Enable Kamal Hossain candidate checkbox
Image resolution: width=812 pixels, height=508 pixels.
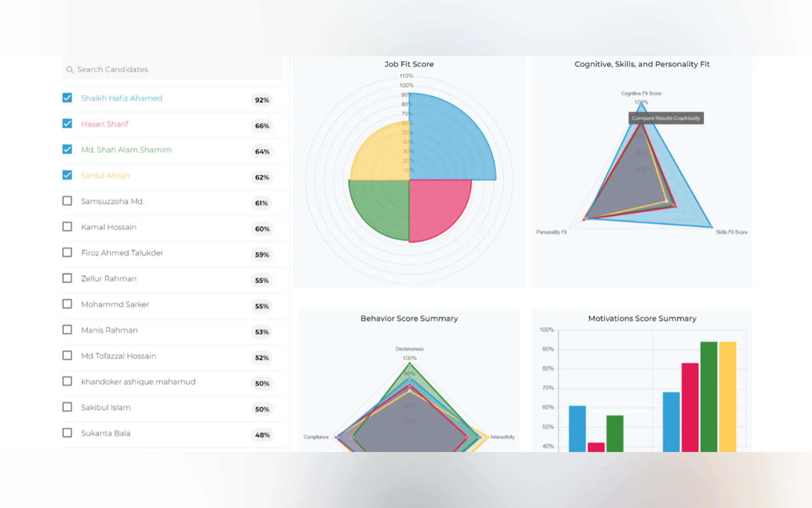pos(67,227)
